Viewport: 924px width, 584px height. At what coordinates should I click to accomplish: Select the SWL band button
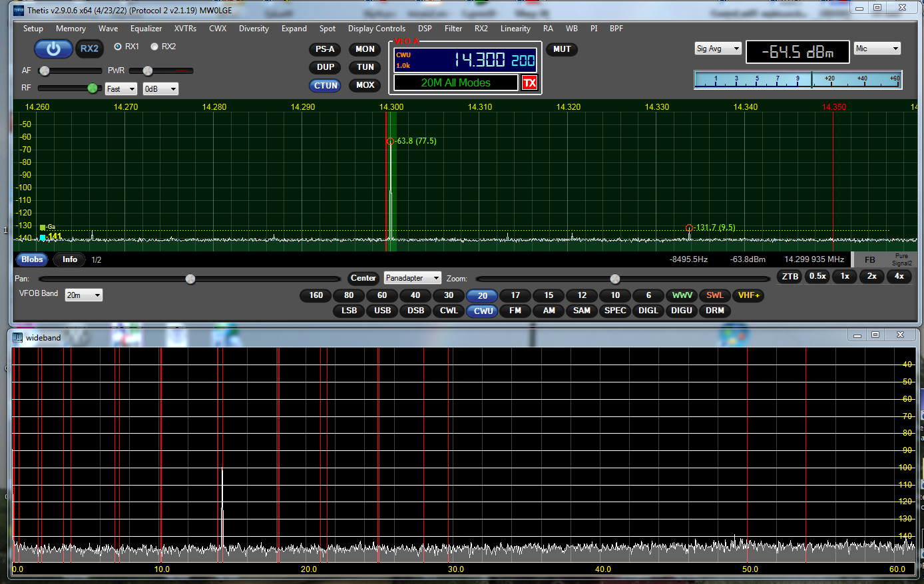[x=715, y=295]
